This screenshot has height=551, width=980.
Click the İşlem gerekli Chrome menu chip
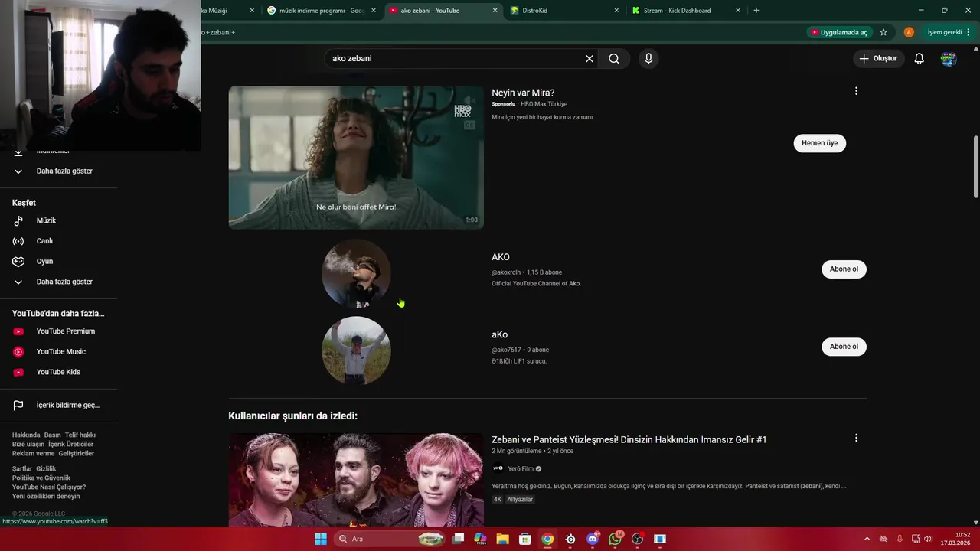(x=949, y=32)
